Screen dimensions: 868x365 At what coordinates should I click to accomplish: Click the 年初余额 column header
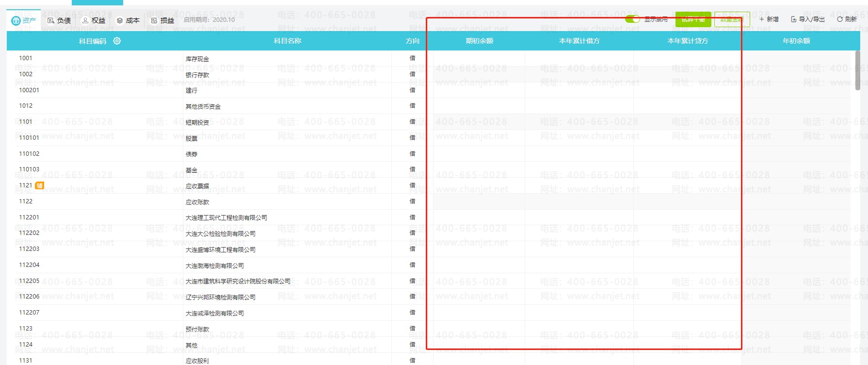(796, 41)
